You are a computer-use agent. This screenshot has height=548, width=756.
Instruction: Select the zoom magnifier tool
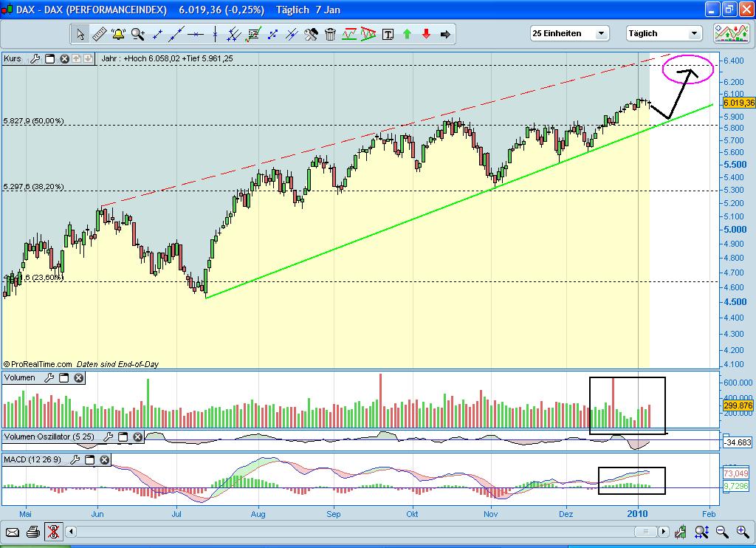click(138, 33)
